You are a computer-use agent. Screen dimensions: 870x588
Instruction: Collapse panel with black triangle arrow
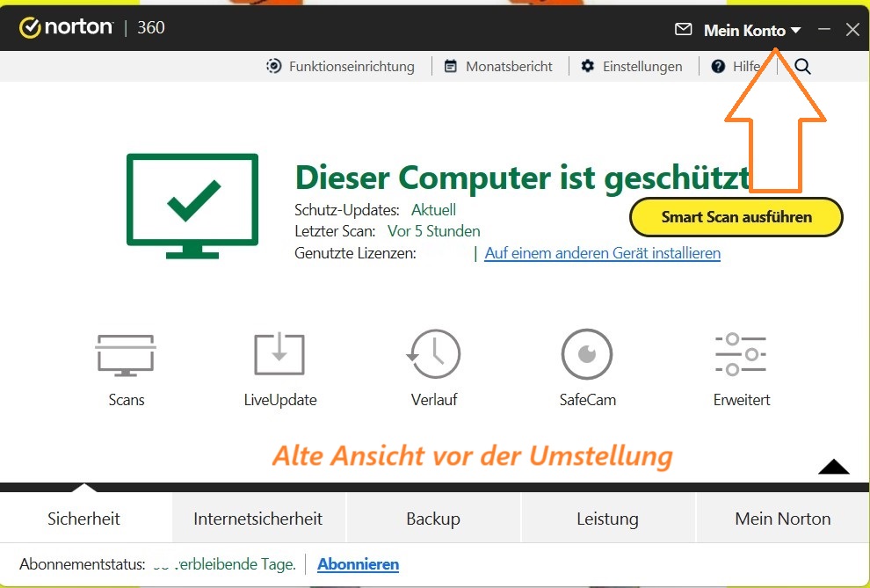coord(833,467)
